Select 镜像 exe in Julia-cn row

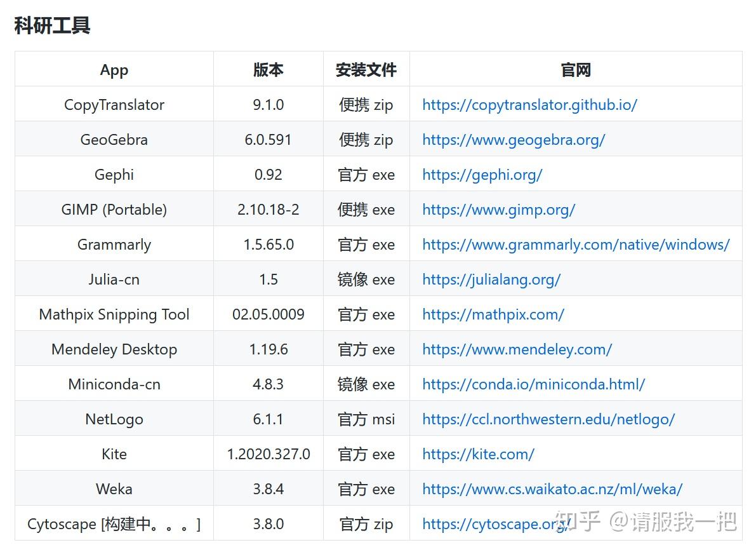pyautogui.click(x=366, y=279)
